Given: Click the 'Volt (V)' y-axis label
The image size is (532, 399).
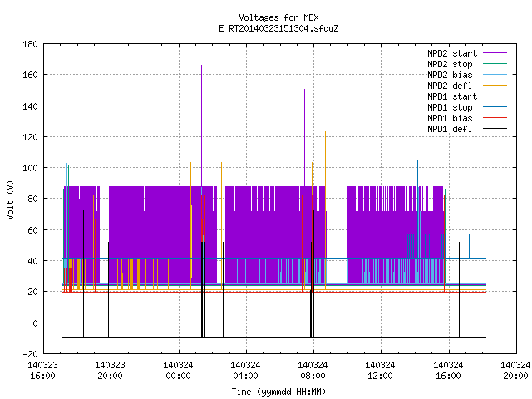Looking at the screenshot, I should 10,199.
